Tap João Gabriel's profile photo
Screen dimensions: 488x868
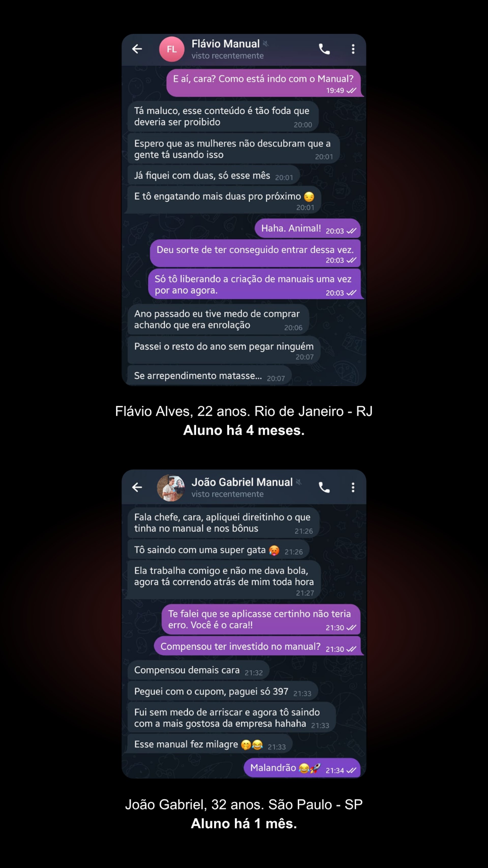171,488
